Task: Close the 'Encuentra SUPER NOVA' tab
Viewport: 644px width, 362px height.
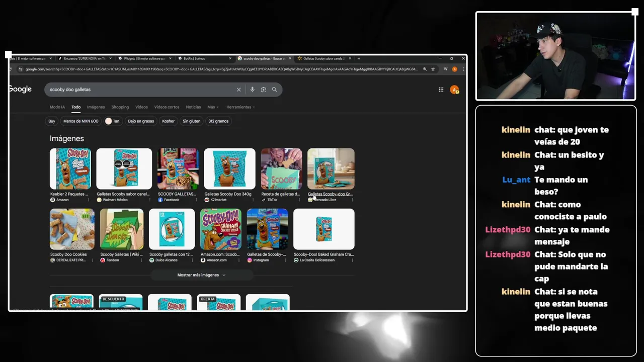Action: 110,58
